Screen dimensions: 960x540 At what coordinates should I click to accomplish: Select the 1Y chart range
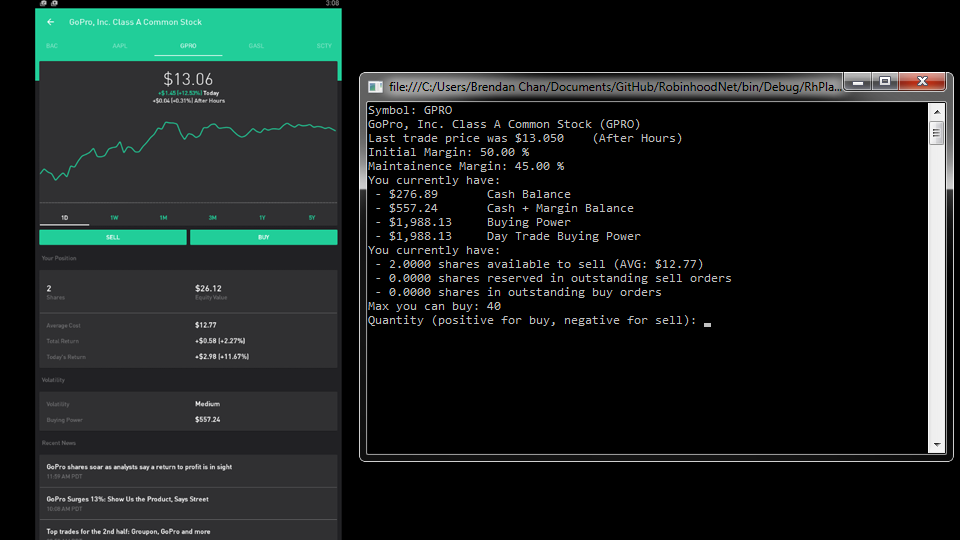pyautogui.click(x=262, y=217)
